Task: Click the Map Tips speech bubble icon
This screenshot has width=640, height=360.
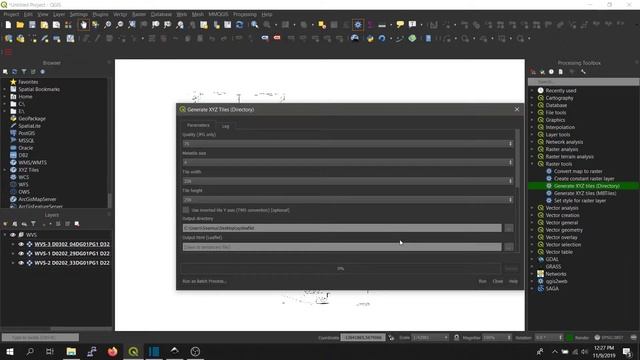Action: [400, 25]
